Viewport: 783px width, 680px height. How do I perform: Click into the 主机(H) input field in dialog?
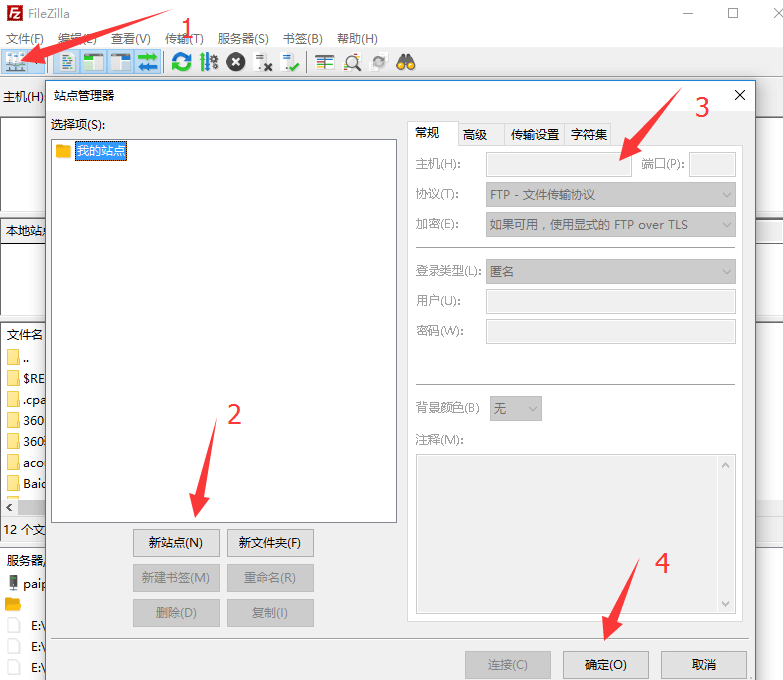559,164
